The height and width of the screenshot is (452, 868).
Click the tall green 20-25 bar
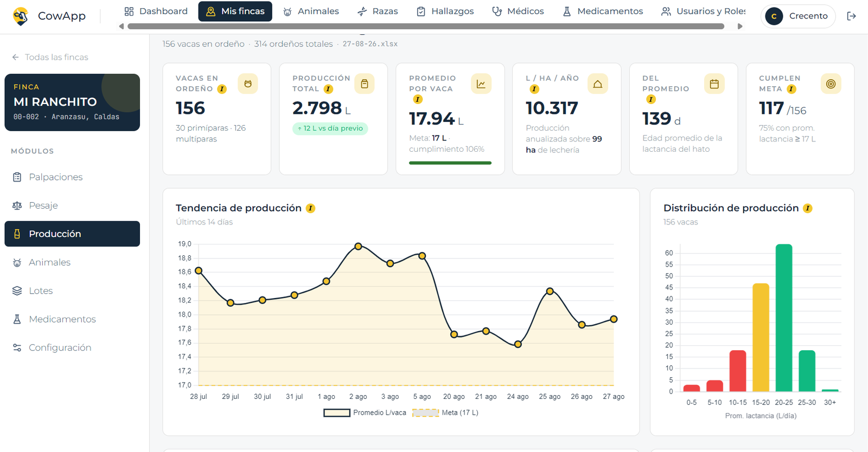click(784, 318)
